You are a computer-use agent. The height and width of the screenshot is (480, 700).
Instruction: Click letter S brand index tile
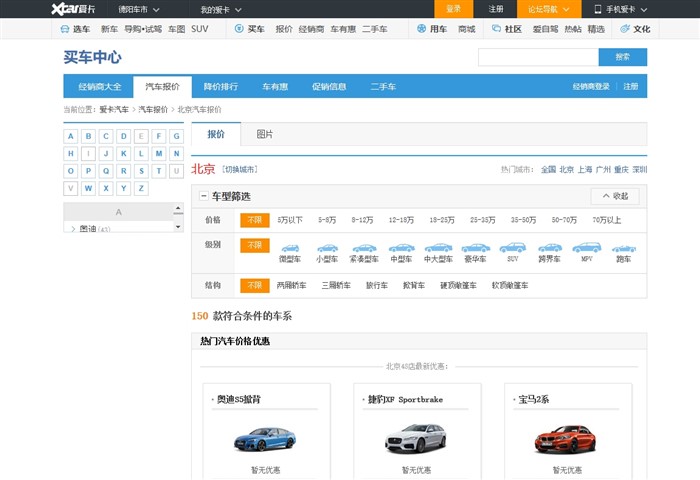click(x=141, y=171)
